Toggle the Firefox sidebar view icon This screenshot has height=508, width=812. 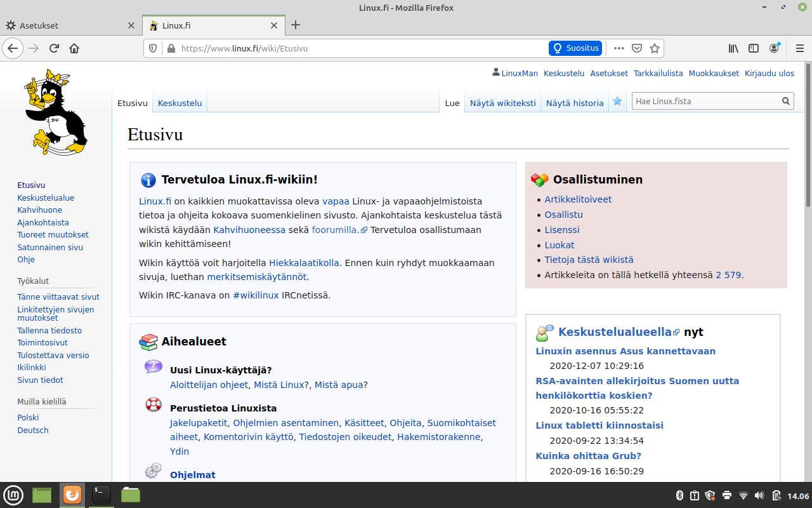pyautogui.click(x=754, y=48)
